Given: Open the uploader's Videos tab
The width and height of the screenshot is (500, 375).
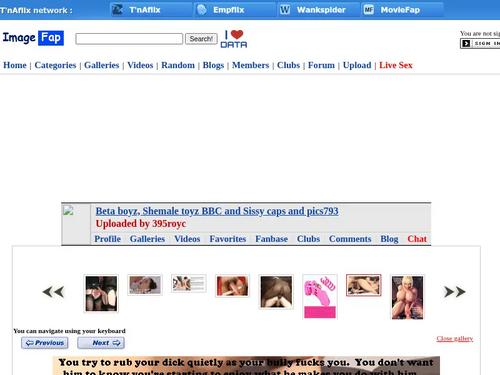Looking at the screenshot, I should click(x=187, y=239).
